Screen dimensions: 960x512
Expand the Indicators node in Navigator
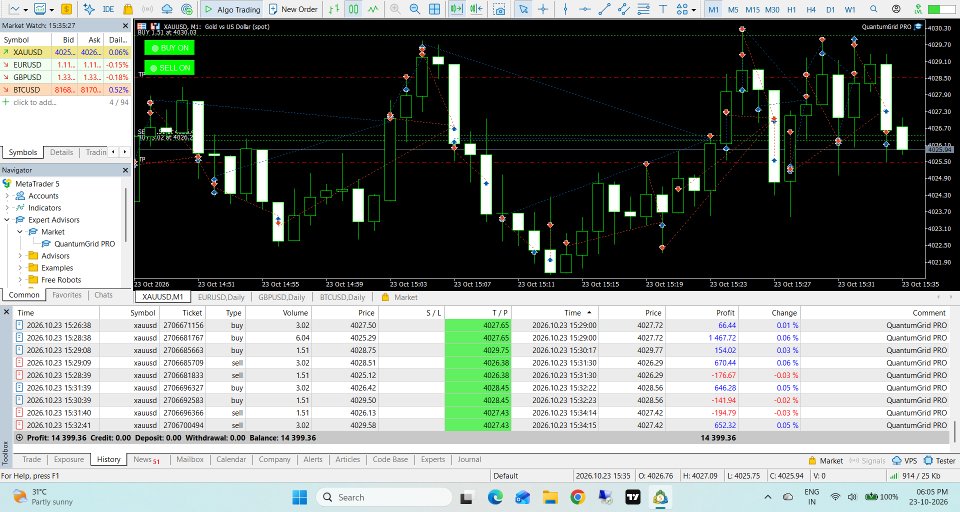[7, 208]
